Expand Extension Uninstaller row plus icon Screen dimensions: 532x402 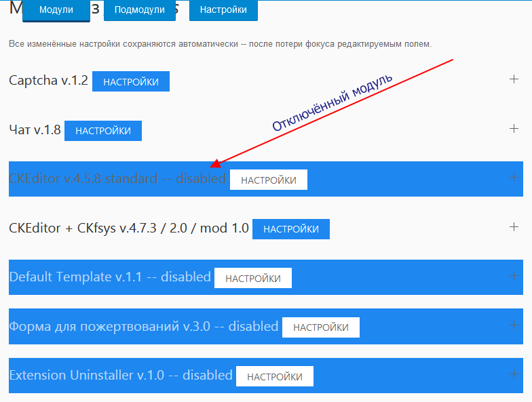(514, 374)
